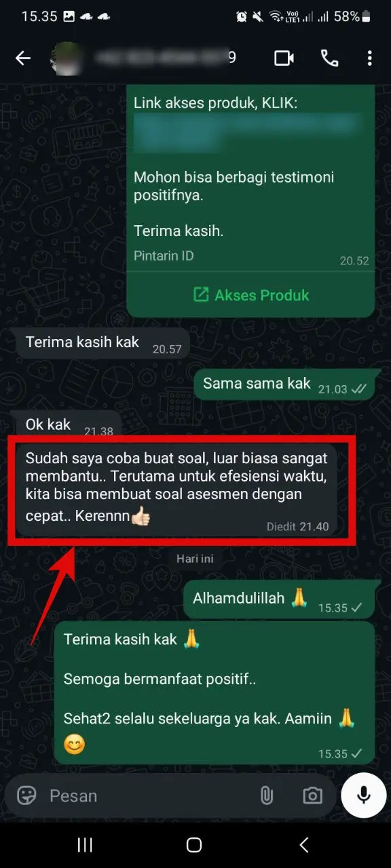Tap Android back navigation button
Viewport: 391px width, 868px height.
coord(304,844)
